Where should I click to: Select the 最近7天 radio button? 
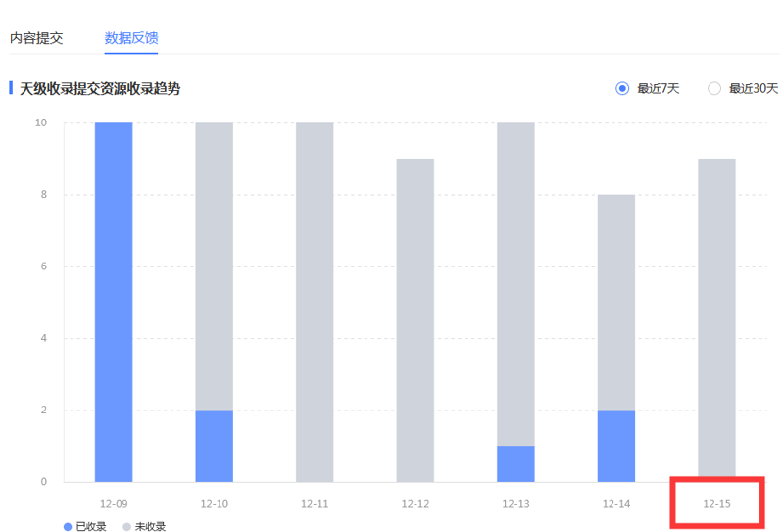click(x=622, y=89)
